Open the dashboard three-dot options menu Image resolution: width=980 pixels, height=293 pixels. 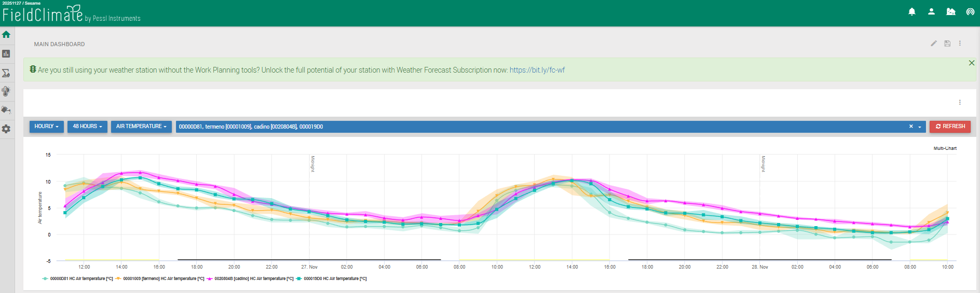(960, 44)
